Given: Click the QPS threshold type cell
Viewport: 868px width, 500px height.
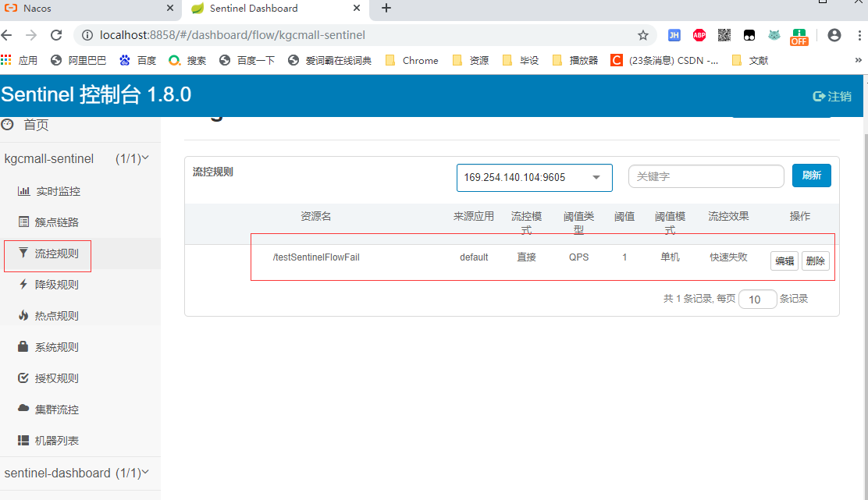Looking at the screenshot, I should pos(579,257).
